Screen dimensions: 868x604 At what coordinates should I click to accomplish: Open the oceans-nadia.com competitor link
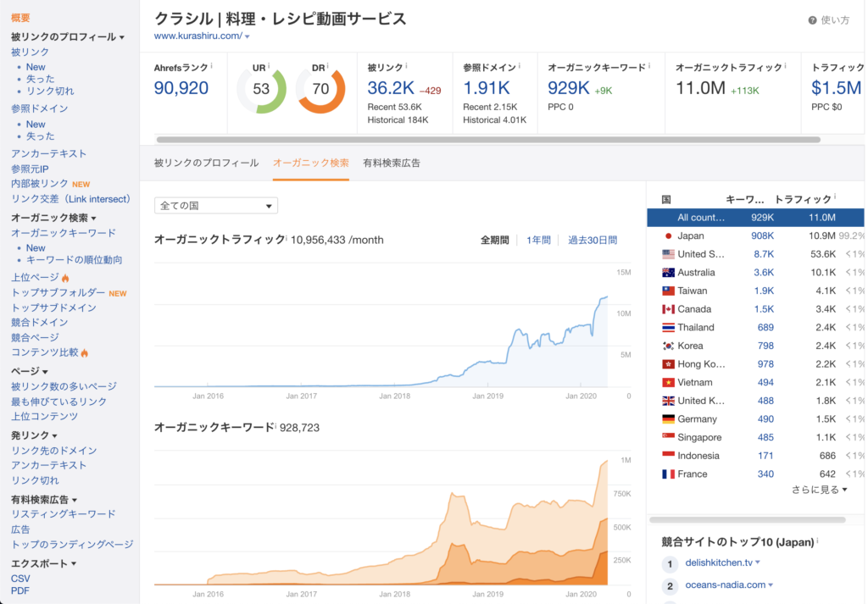[x=726, y=585]
